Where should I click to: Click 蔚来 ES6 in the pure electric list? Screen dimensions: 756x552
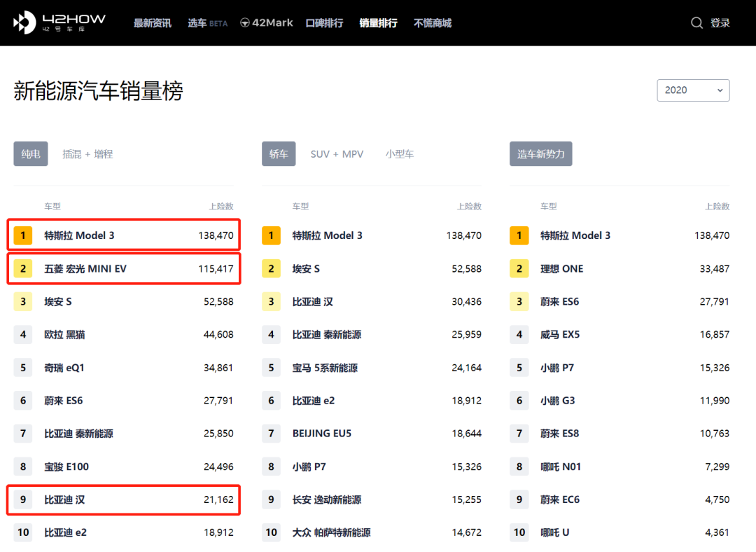coord(64,401)
